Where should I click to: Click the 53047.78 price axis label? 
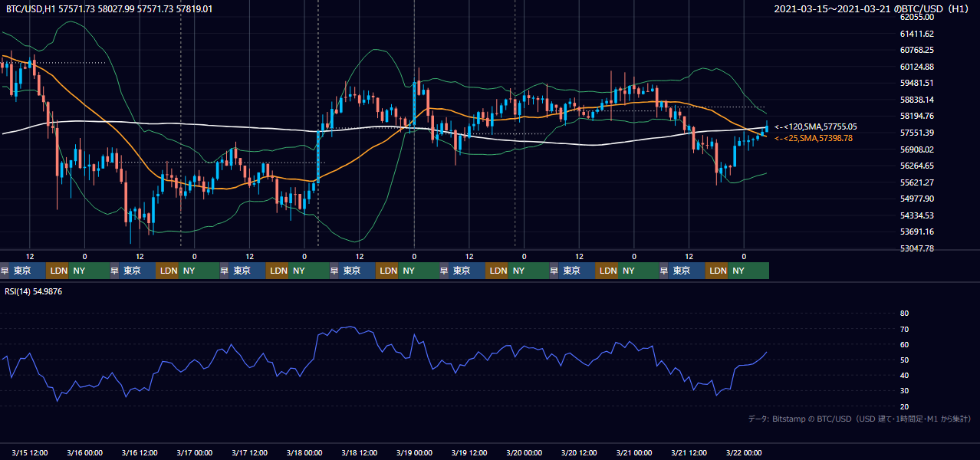tap(916, 248)
